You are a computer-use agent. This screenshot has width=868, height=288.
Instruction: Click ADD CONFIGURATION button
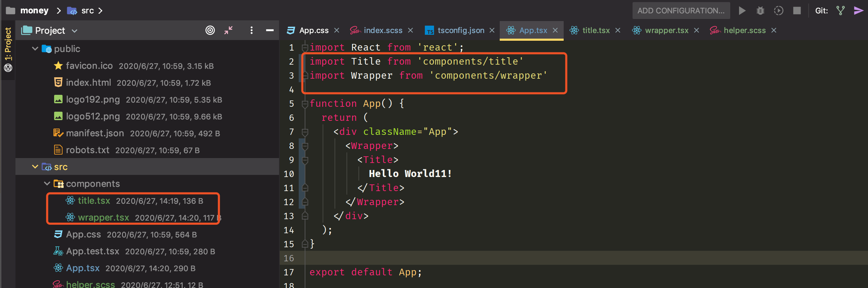[x=681, y=11]
